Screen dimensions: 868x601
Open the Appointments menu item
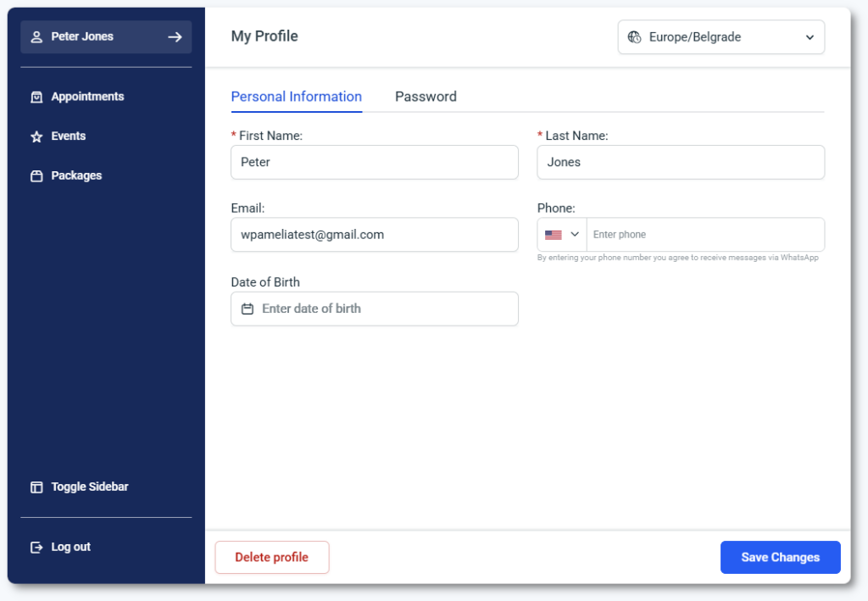tap(87, 97)
